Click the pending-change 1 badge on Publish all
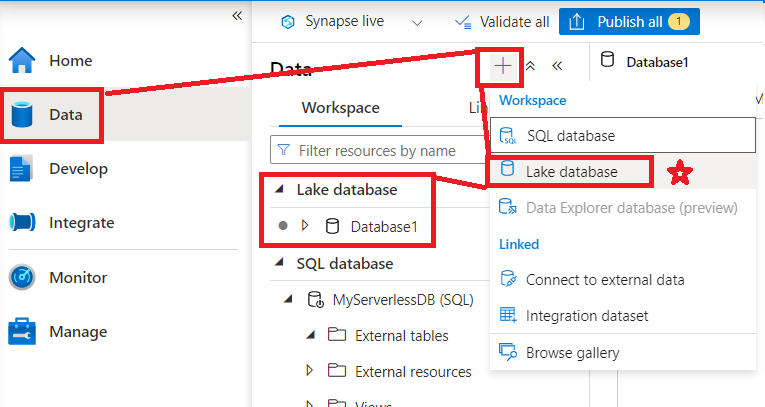 pos(679,21)
